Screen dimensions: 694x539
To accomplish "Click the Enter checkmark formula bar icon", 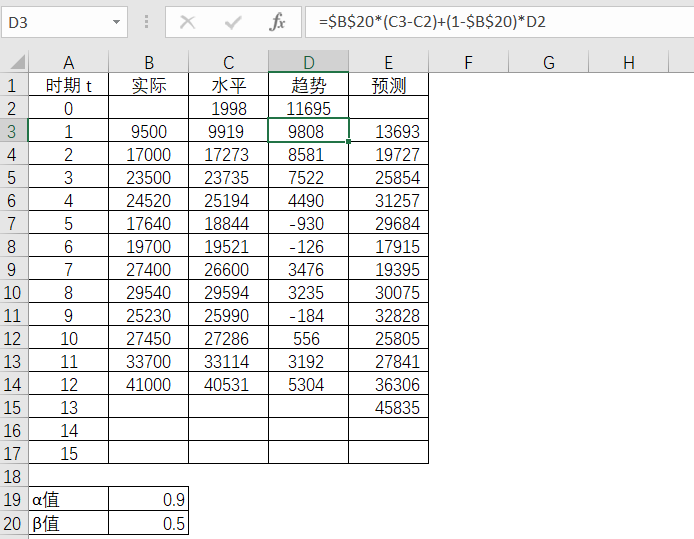I will 233,21.
